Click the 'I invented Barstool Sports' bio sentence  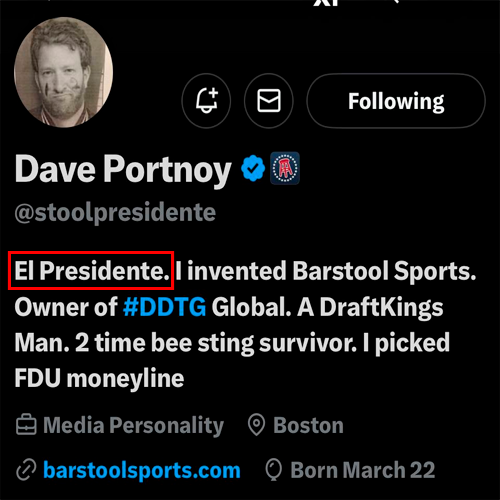[x=326, y=271]
